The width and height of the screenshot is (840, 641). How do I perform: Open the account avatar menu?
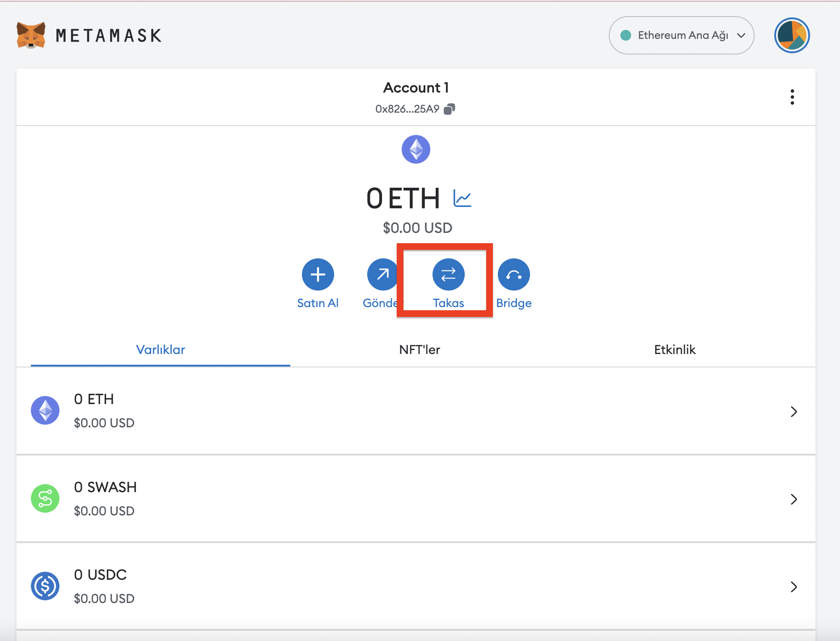coord(792,35)
